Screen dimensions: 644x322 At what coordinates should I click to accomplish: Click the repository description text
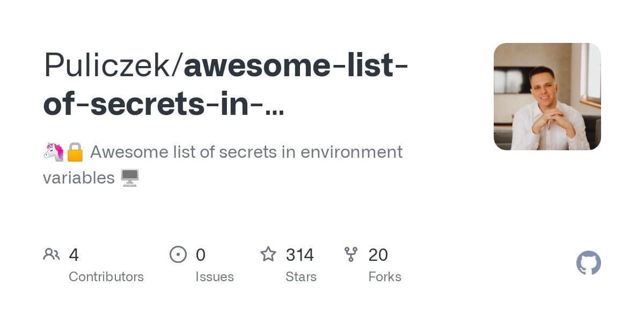click(x=246, y=152)
